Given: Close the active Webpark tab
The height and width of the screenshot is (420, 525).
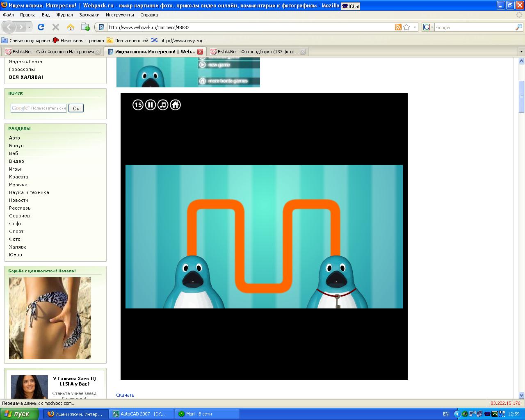Looking at the screenshot, I should point(200,52).
